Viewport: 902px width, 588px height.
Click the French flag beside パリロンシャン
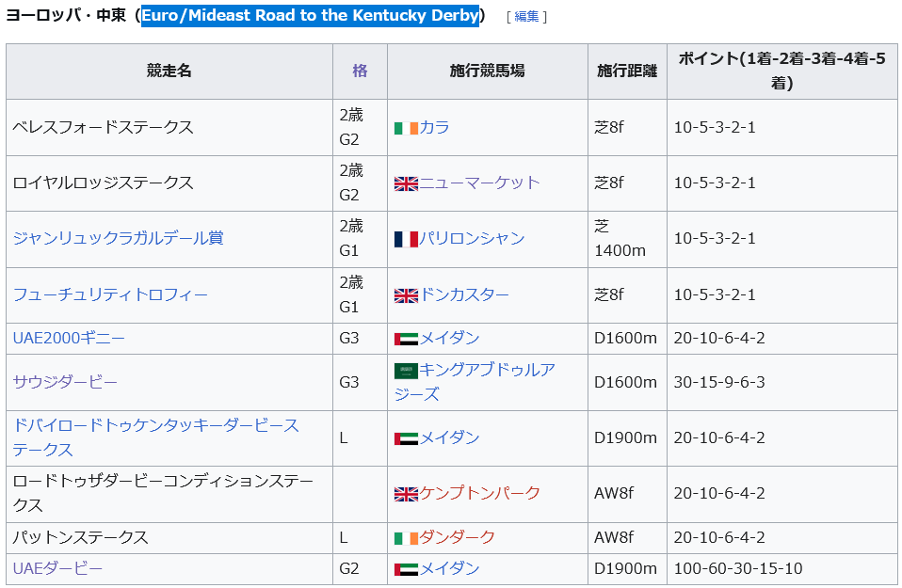(406, 239)
